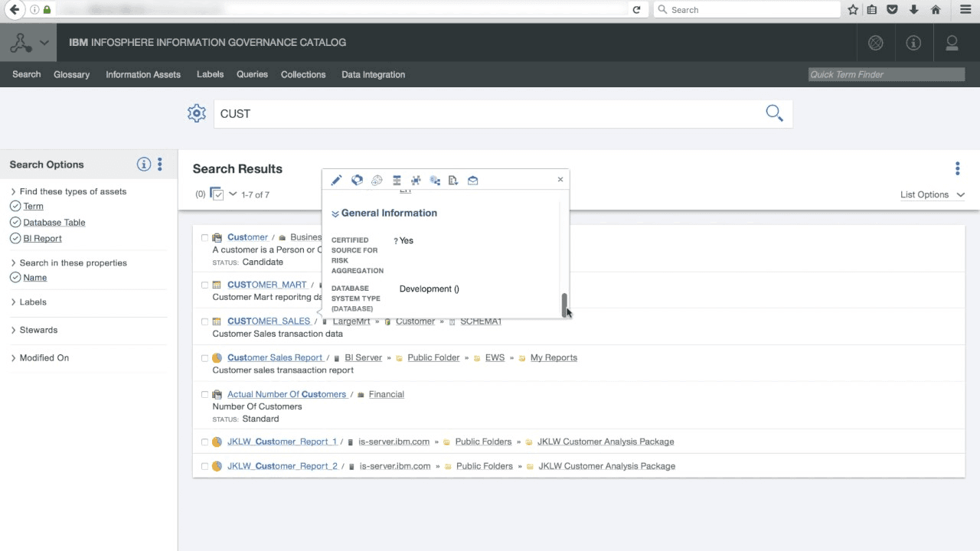
Task: Open the List Options dropdown
Action: pyautogui.click(x=932, y=194)
